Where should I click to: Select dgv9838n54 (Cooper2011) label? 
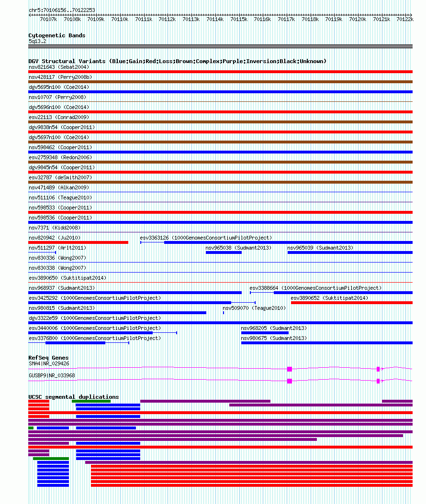(62, 127)
